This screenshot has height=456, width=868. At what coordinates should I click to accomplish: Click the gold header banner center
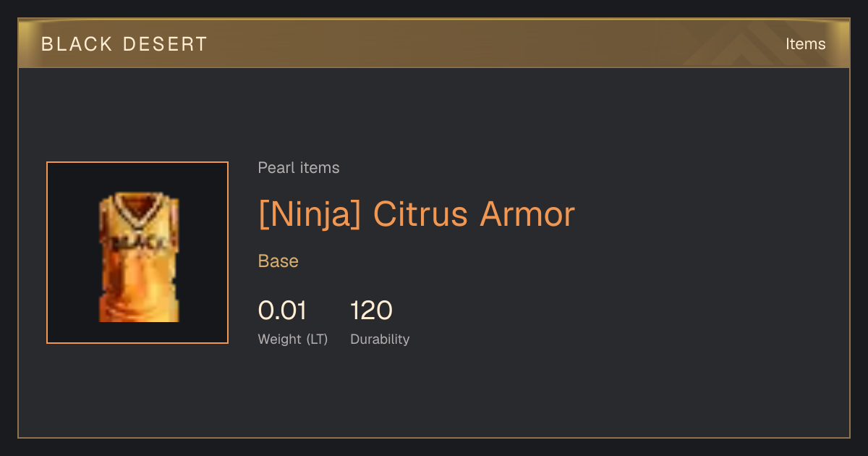click(x=434, y=43)
